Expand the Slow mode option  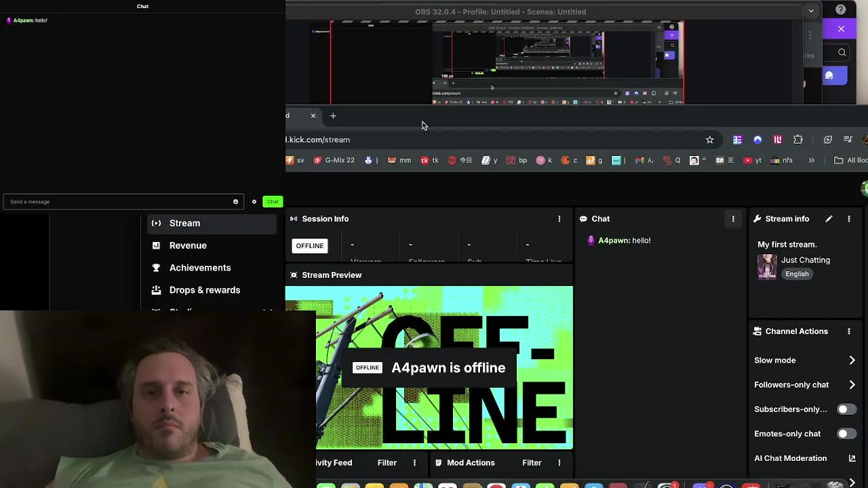coord(805,361)
